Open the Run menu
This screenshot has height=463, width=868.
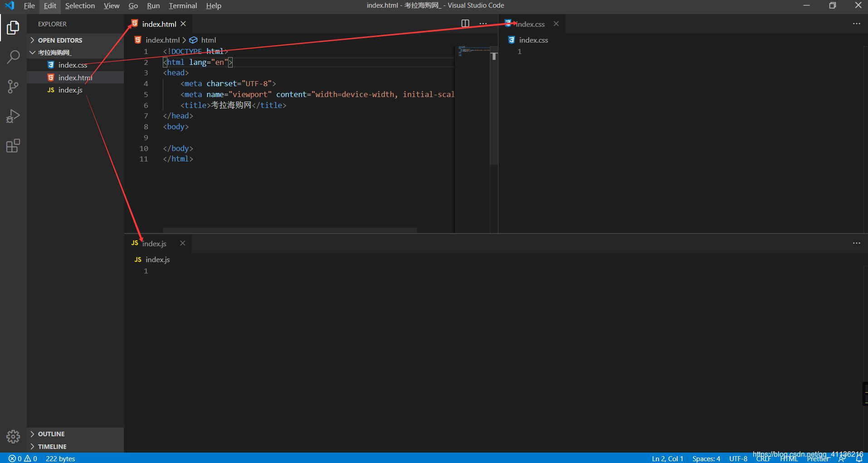coord(153,5)
